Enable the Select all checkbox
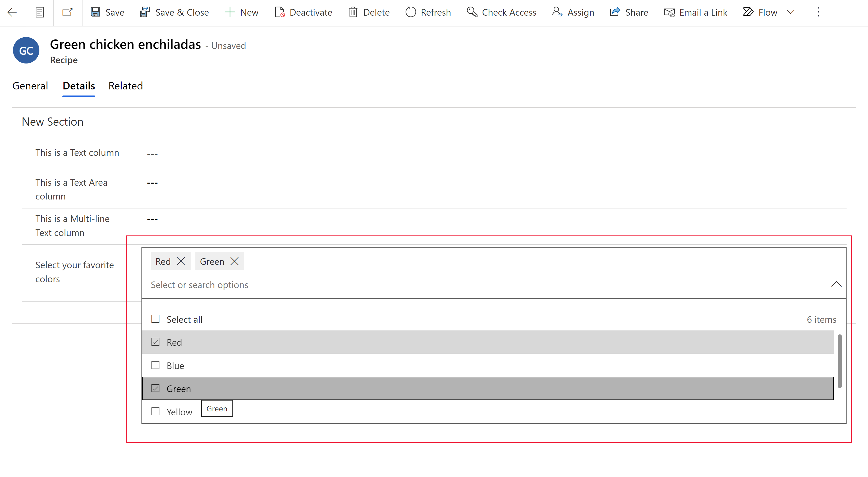The image size is (868, 477). [x=155, y=319]
